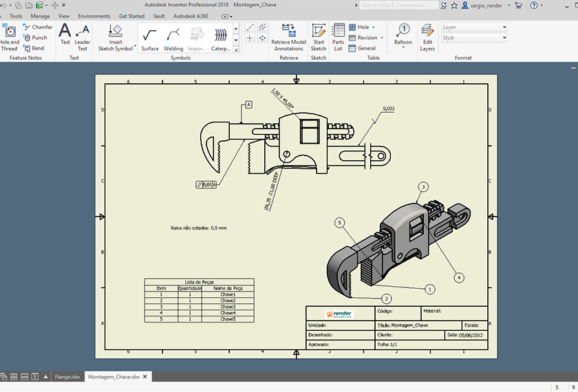Expand the Hole table dropdown
The height and width of the screenshot is (392, 578).
pyautogui.click(x=374, y=28)
